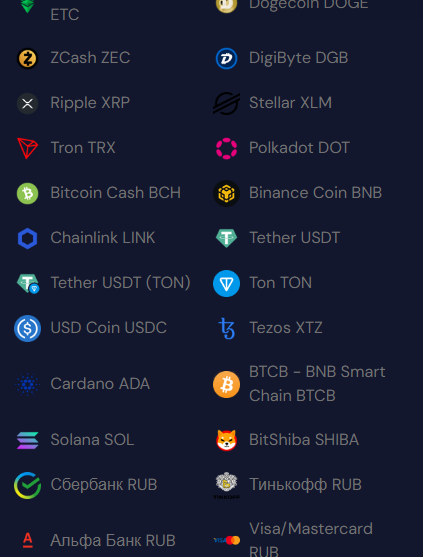Choose the red Tron triangle icon
Image resolution: width=423 pixels, height=558 pixels.
point(27,148)
